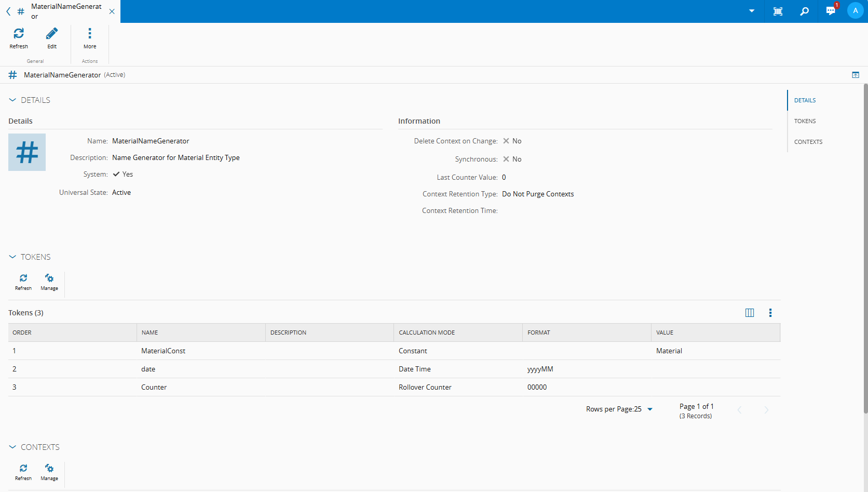Refresh the Contexts section
This screenshot has width=868, height=492.
coord(23,469)
